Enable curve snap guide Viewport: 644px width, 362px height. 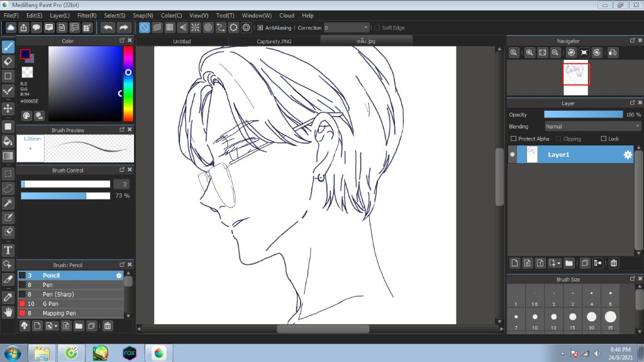[x=221, y=28]
